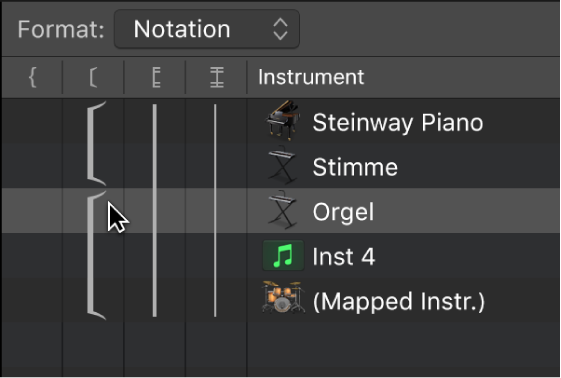Click the Steinway Piano grand piano icon
Image resolution: width=561 pixels, height=378 pixels.
283,120
